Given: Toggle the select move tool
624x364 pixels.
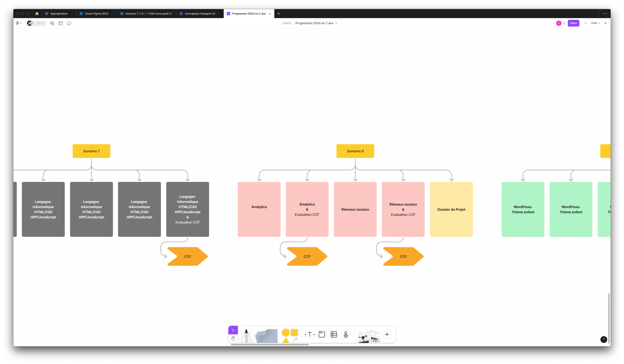Looking at the screenshot, I should [x=233, y=330].
